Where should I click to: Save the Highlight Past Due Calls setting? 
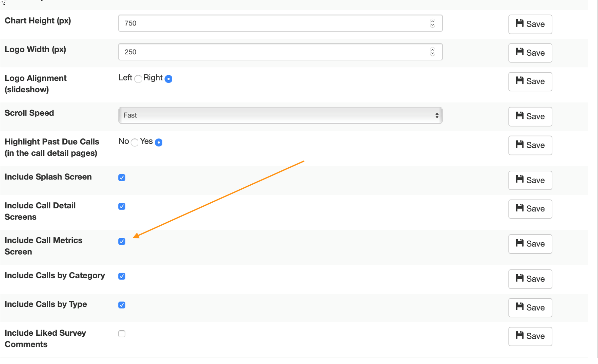coord(530,145)
